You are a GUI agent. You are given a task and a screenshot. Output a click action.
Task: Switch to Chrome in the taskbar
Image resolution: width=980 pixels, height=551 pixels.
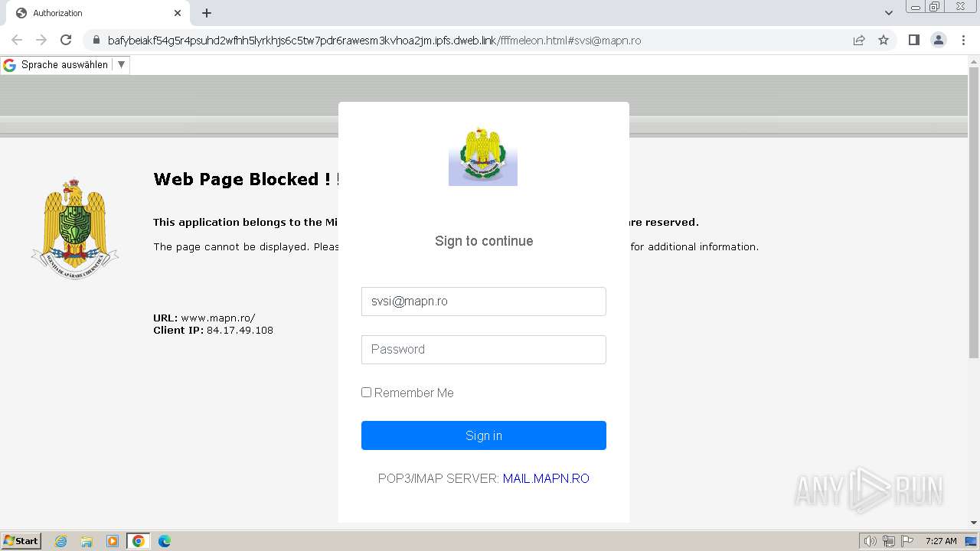coord(139,541)
